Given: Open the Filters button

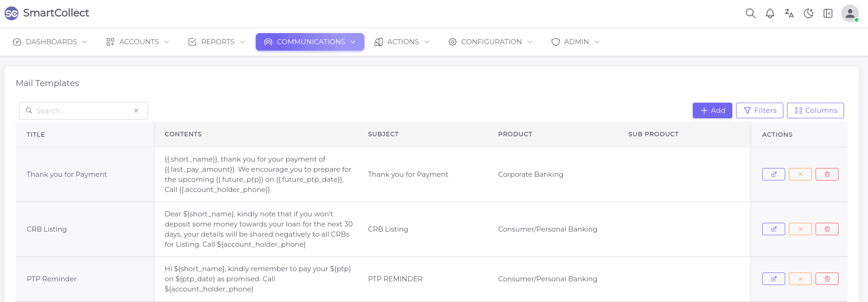Looking at the screenshot, I should [x=759, y=110].
